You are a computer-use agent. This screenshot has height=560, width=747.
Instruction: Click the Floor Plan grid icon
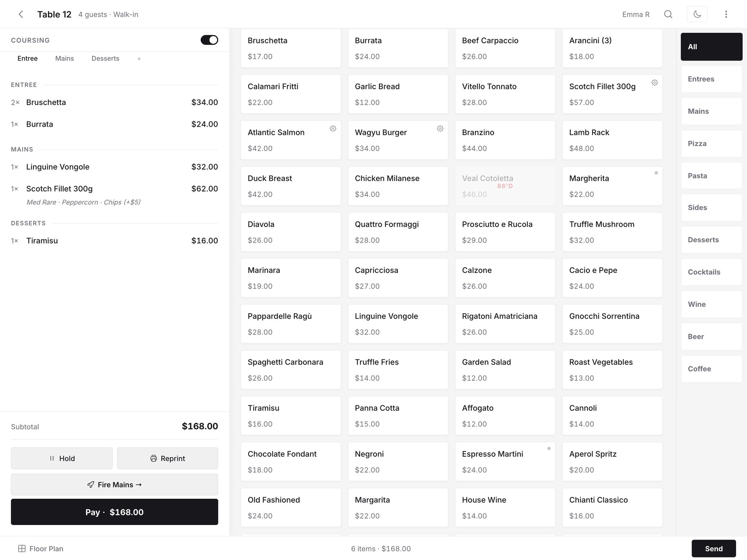coord(22,549)
